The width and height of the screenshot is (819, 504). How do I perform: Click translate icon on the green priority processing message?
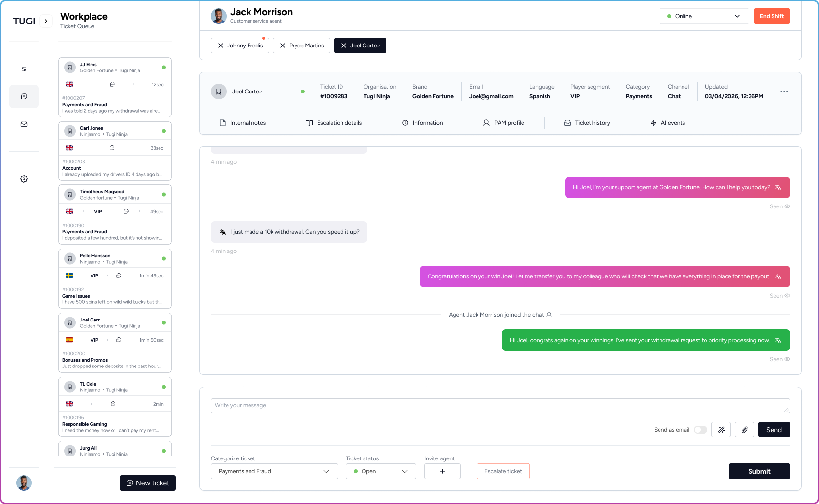point(778,341)
